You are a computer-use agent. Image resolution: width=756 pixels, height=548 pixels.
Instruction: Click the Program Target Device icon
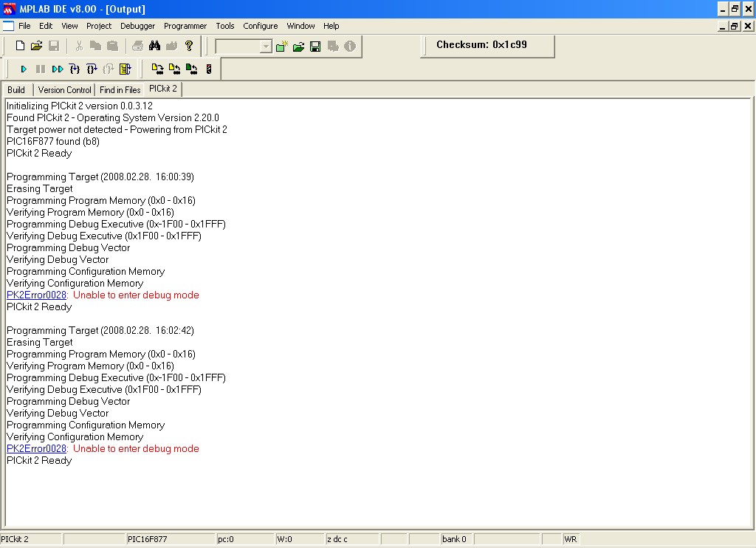click(x=157, y=69)
